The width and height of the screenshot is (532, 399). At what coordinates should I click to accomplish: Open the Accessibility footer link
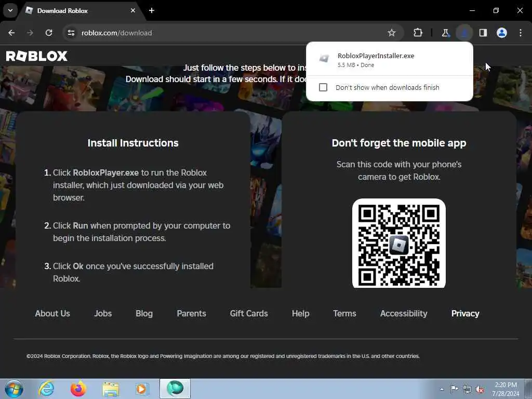click(404, 313)
